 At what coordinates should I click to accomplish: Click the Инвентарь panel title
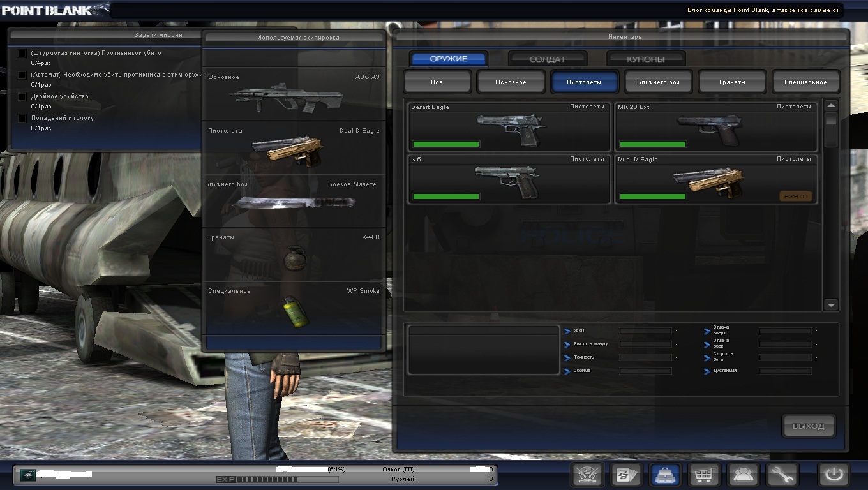click(x=624, y=37)
